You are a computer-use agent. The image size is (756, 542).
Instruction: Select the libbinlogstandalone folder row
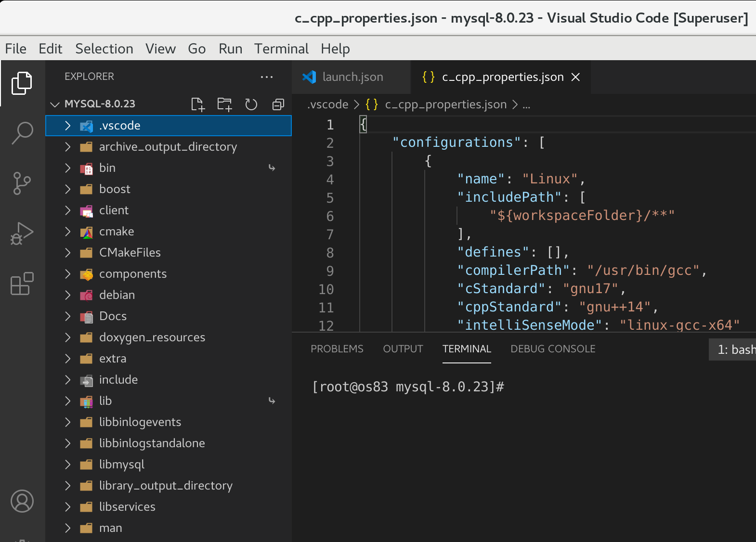point(169,443)
